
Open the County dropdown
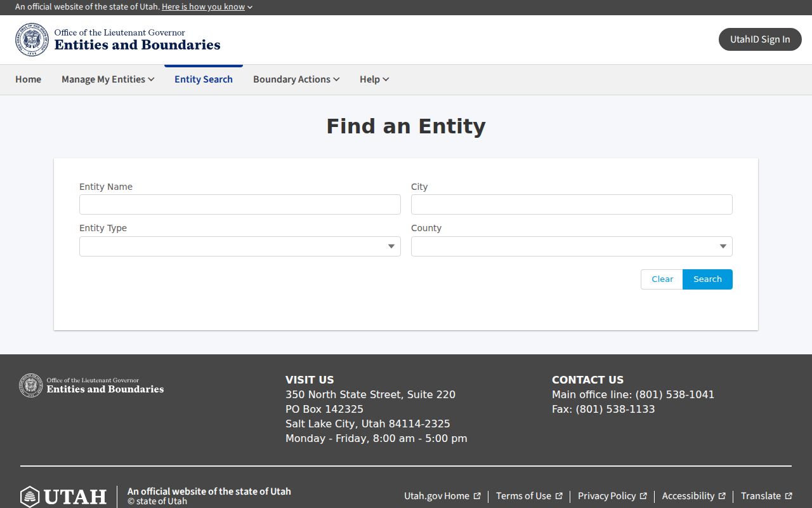coord(572,246)
